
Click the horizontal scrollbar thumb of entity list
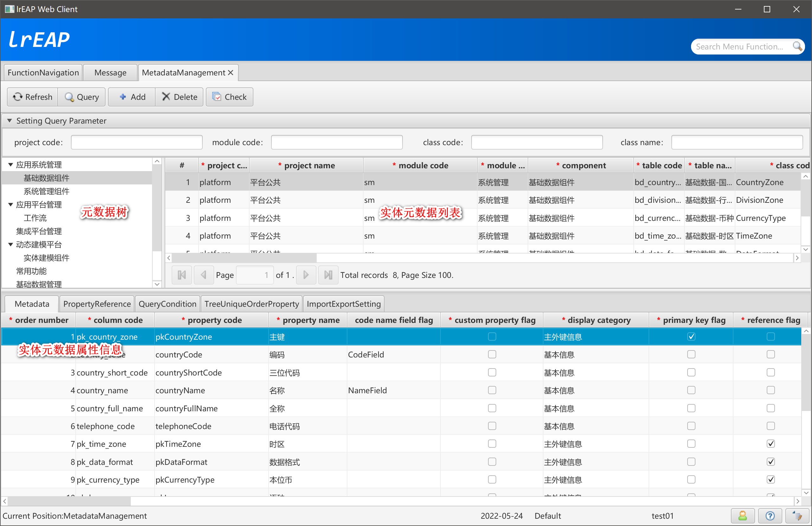(x=244, y=258)
